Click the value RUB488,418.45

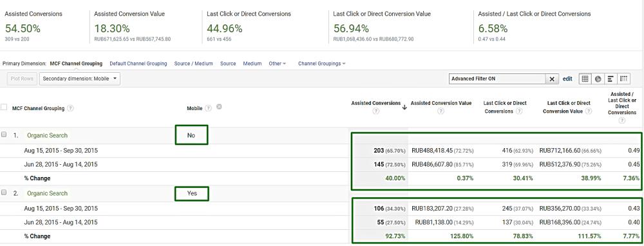click(432, 151)
